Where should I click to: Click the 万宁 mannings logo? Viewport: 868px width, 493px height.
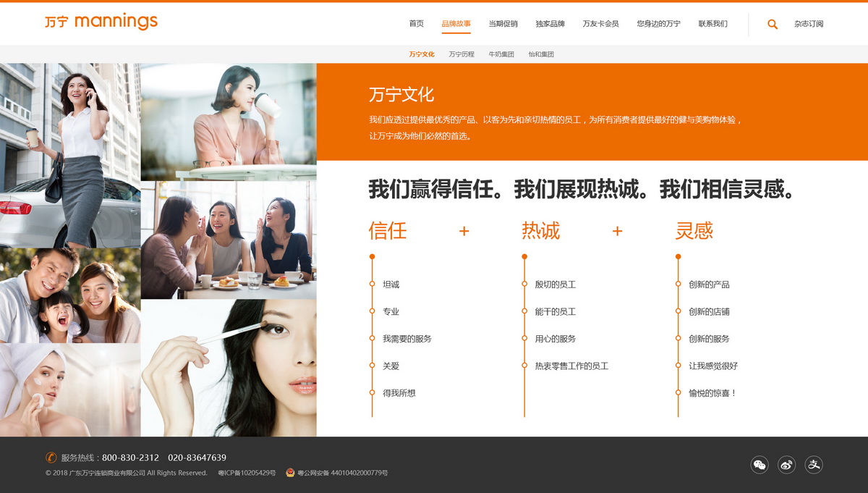pyautogui.click(x=101, y=22)
